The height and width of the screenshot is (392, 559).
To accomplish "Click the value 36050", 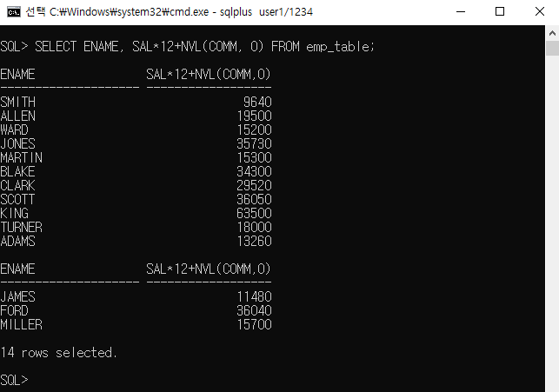I will (x=254, y=200).
